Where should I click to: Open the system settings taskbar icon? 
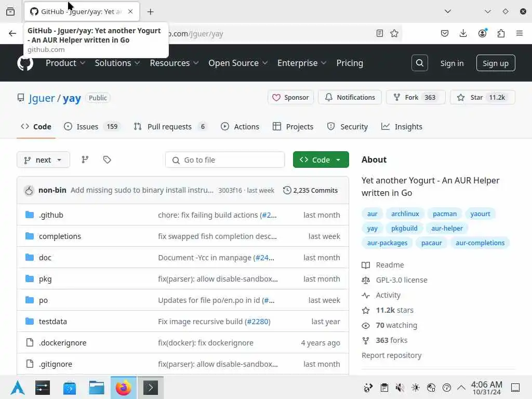tap(43, 388)
